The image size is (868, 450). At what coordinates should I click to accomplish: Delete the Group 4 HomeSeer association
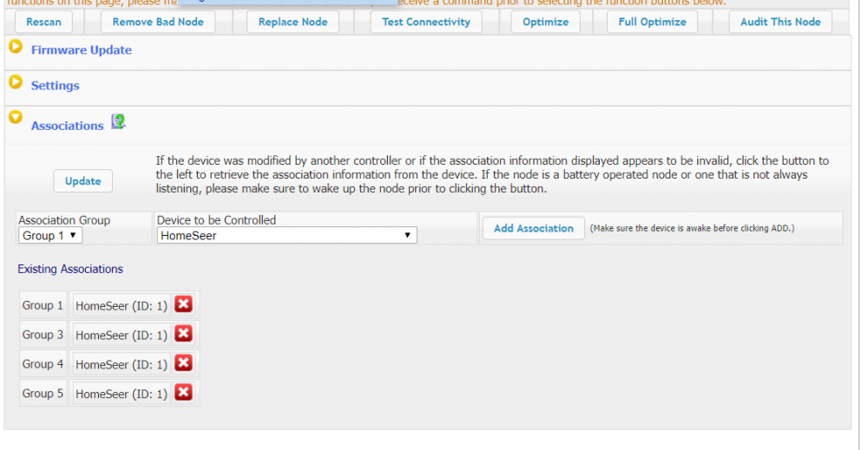pos(183,362)
